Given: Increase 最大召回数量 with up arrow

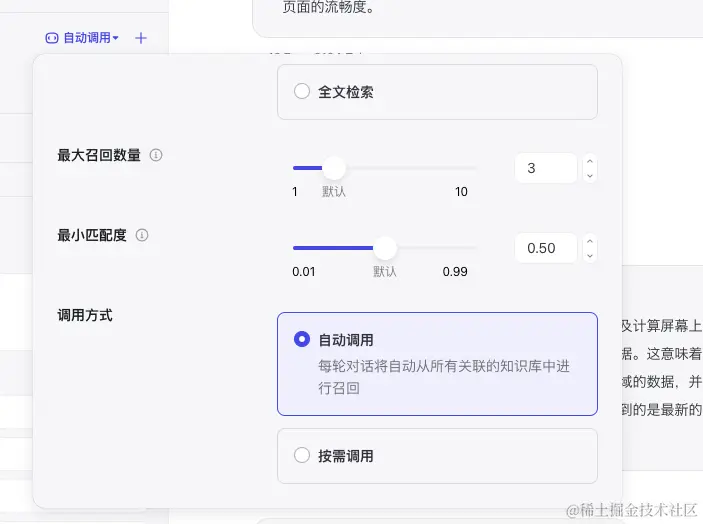Looking at the screenshot, I should coord(590,161).
